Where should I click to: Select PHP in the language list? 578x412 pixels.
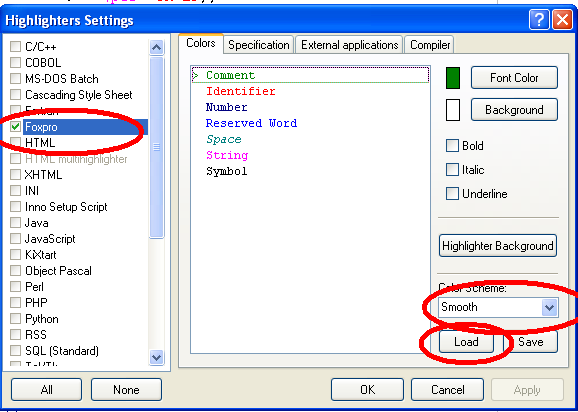pos(36,303)
